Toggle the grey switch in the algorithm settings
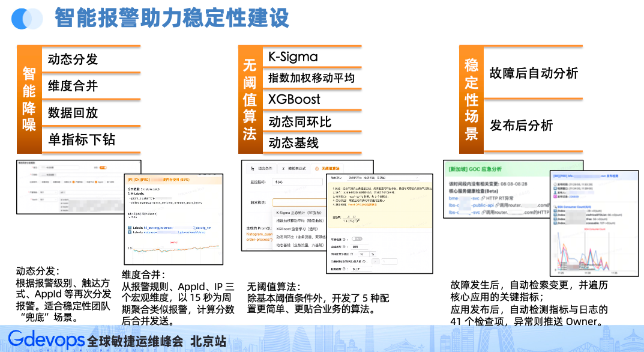The width and height of the screenshot is (644, 352). coord(357,239)
